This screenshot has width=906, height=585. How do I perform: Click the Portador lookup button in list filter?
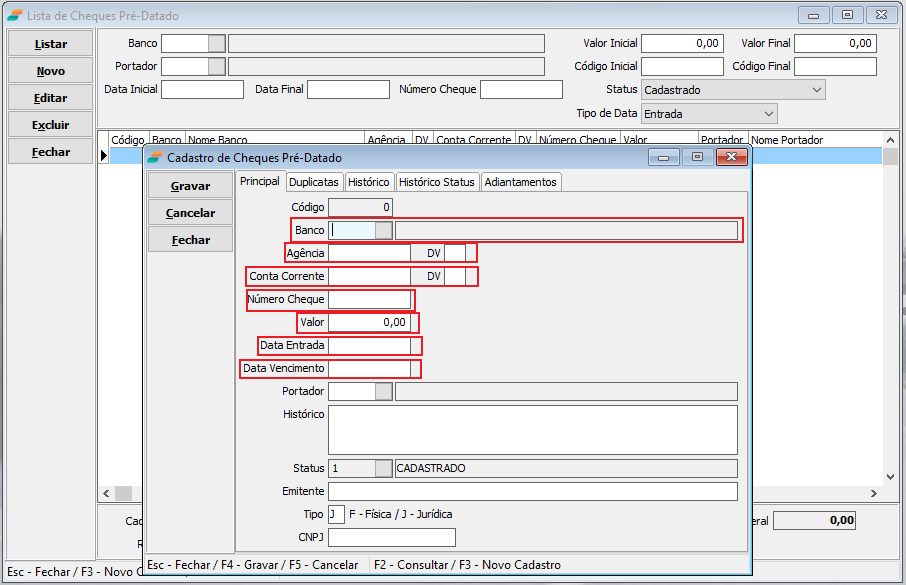pos(216,66)
